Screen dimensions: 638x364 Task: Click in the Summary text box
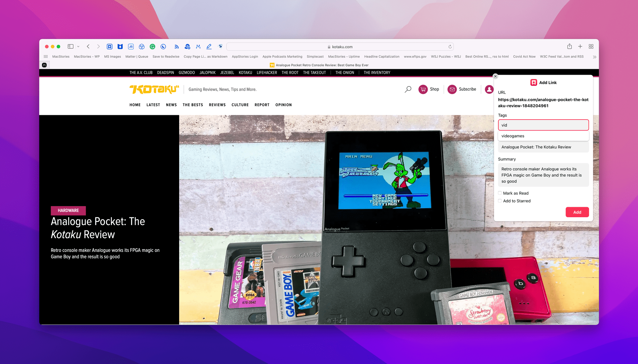pyautogui.click(x=543, y=175)
